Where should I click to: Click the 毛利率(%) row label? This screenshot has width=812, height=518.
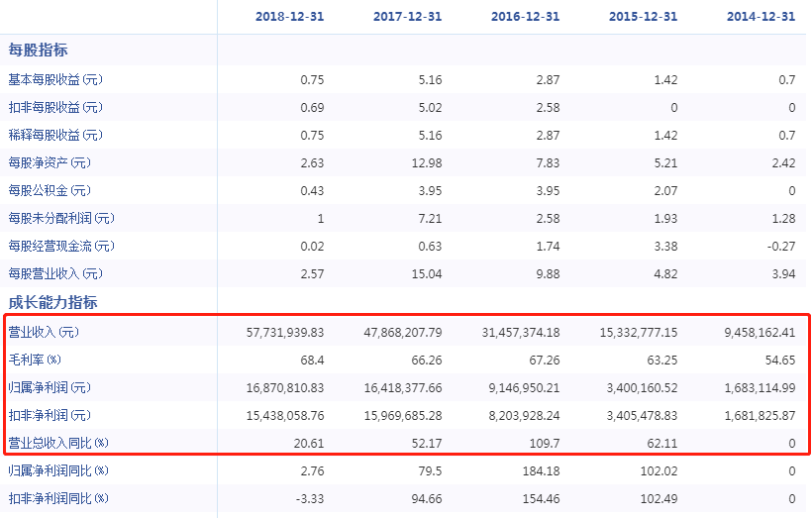pos(36,360)
